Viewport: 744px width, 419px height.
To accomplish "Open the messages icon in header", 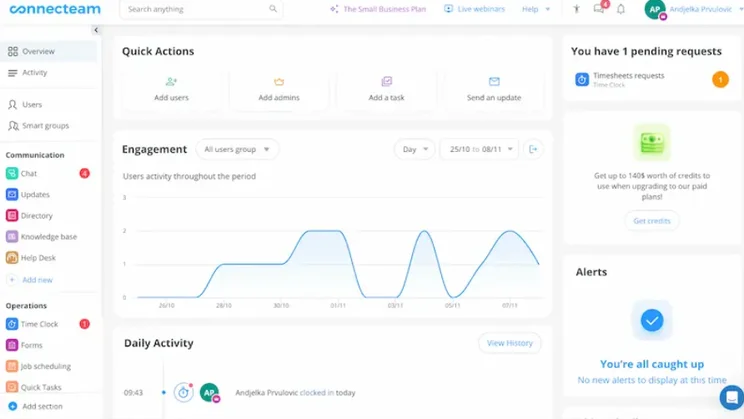I will tap(599, 9).
